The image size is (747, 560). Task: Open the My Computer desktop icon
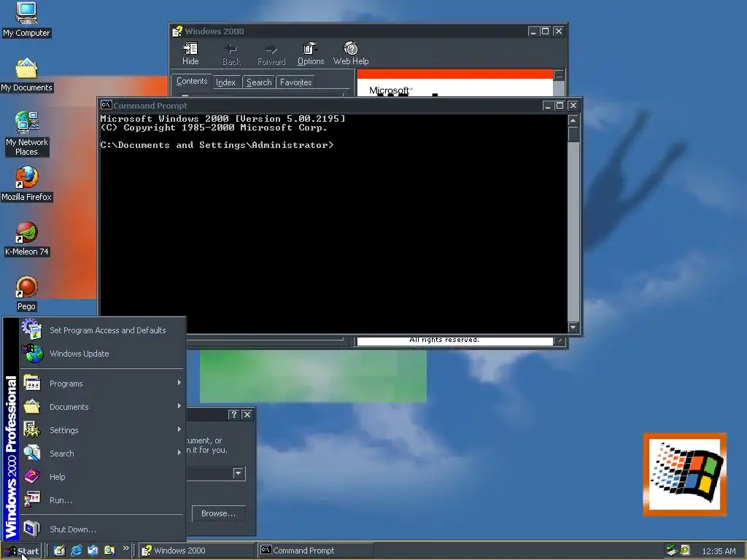(26, 19)
